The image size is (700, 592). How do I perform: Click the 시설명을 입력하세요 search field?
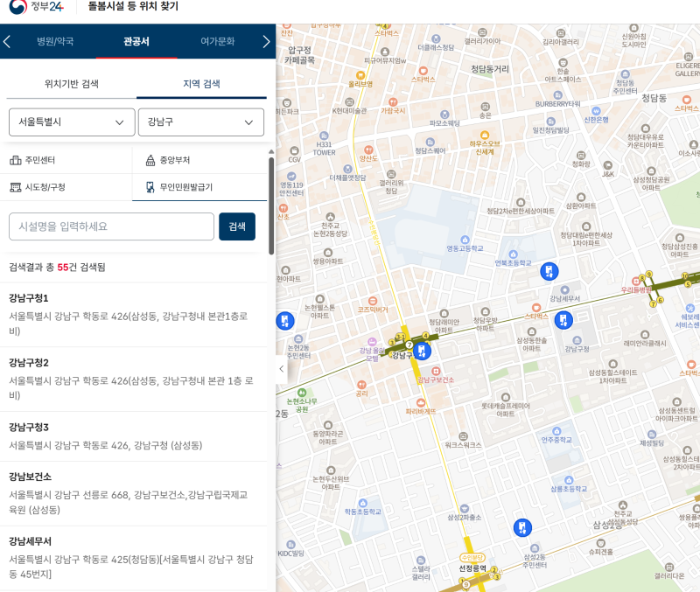click(x=112, y=226)
